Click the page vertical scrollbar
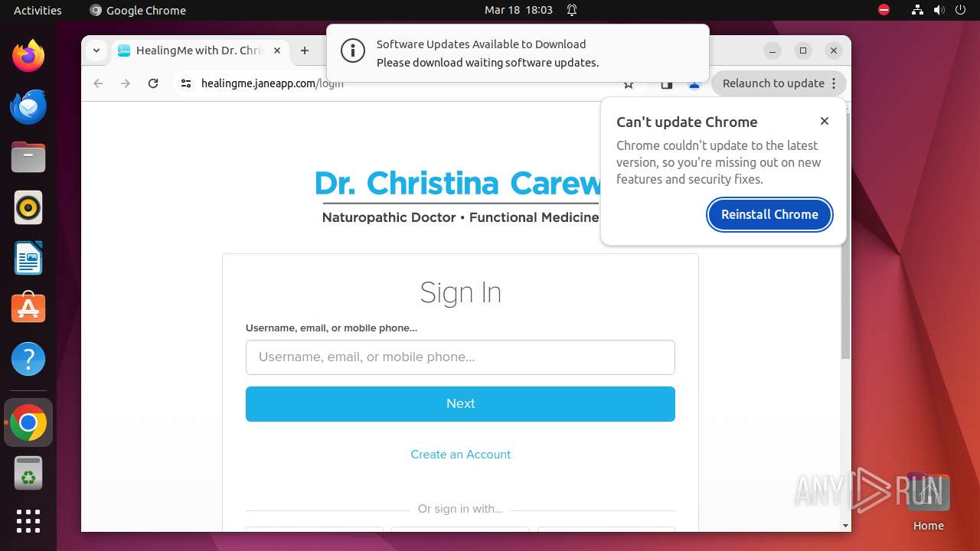 [x=845, y=236]
